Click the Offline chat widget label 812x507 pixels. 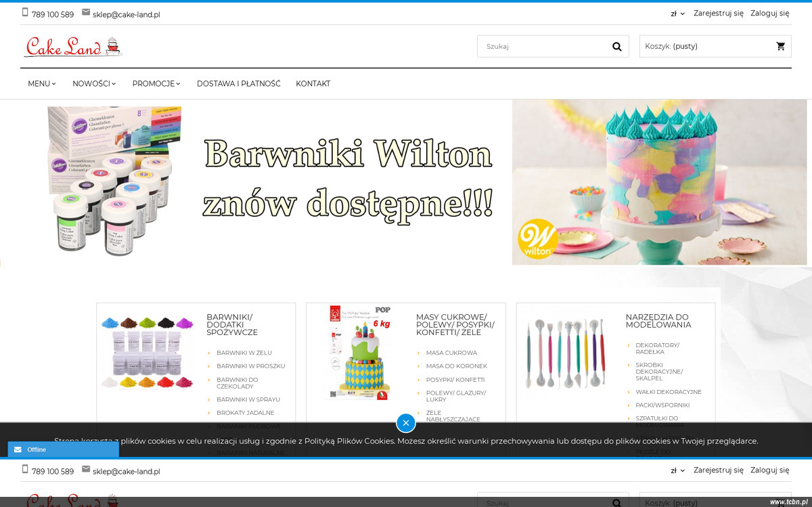(x=37, y=449)
